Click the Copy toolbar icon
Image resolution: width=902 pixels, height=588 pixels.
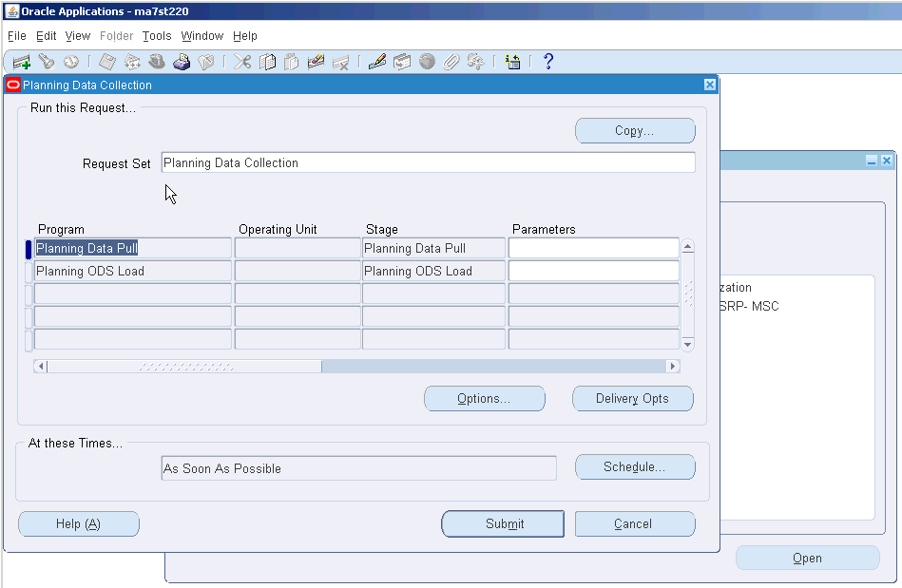click(267, 62)
